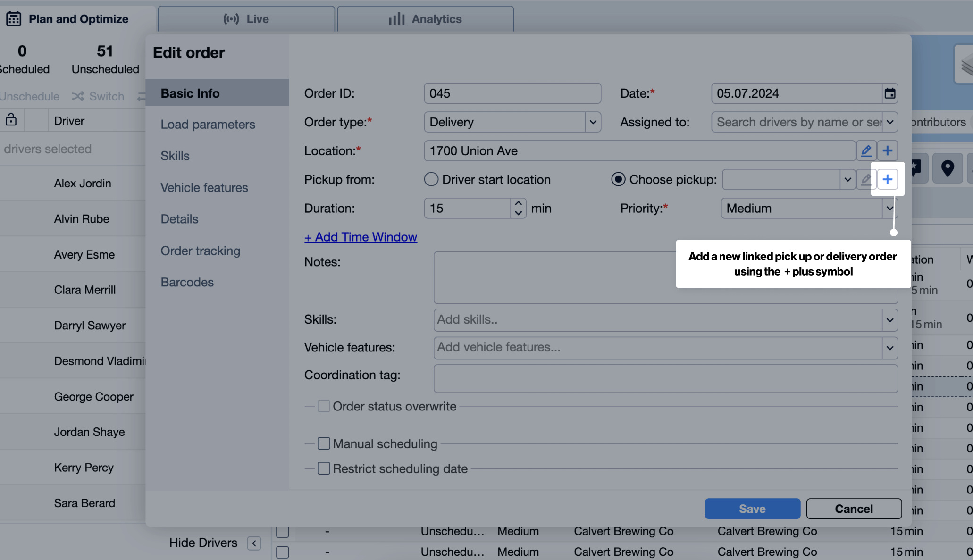This screenshot has width=973, height=560.
Task: Add linked pickup with highlighted plus icon
Action: tap(887, 179)
